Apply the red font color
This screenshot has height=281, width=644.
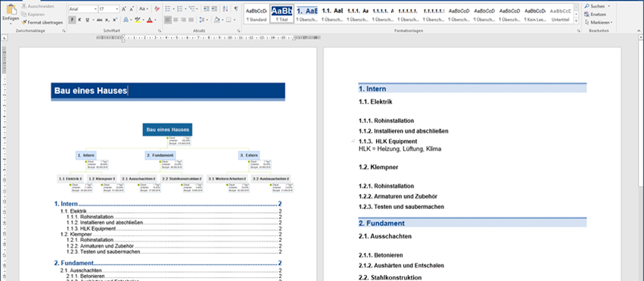coord(150,20)
